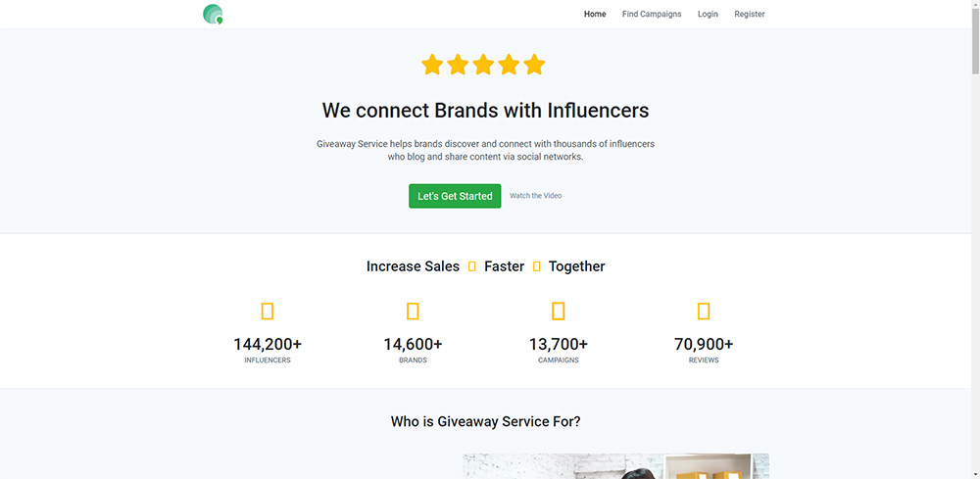Open the Register page link

click(x=750, y=15)
